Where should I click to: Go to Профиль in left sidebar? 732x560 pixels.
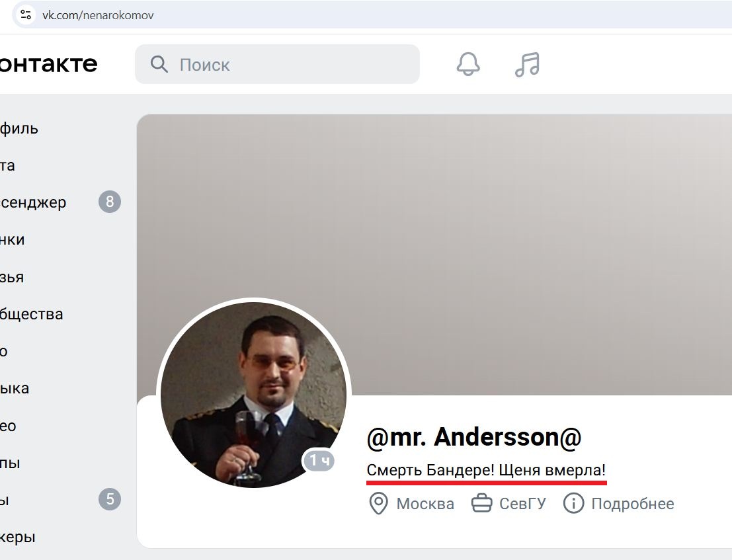point(19,128)
